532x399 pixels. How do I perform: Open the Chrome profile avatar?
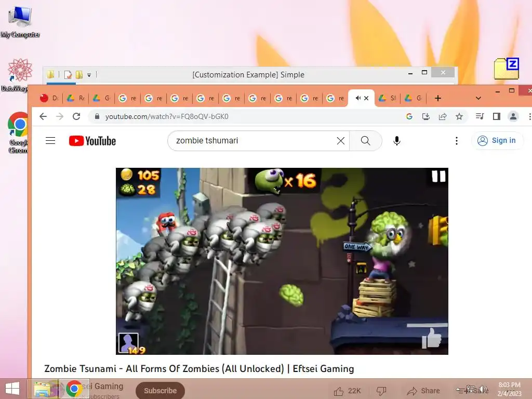[513, 117]
